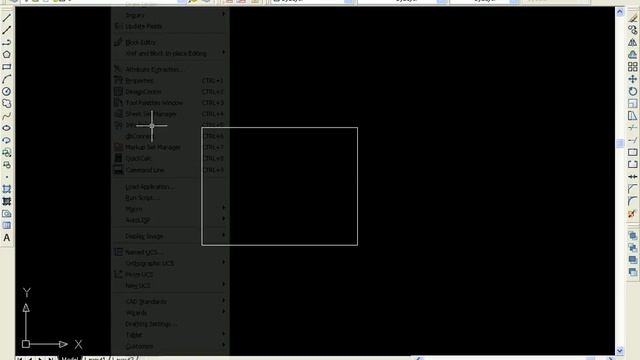
Task: Select the Line tool in Draw toolbar
Action: (7, 18)
